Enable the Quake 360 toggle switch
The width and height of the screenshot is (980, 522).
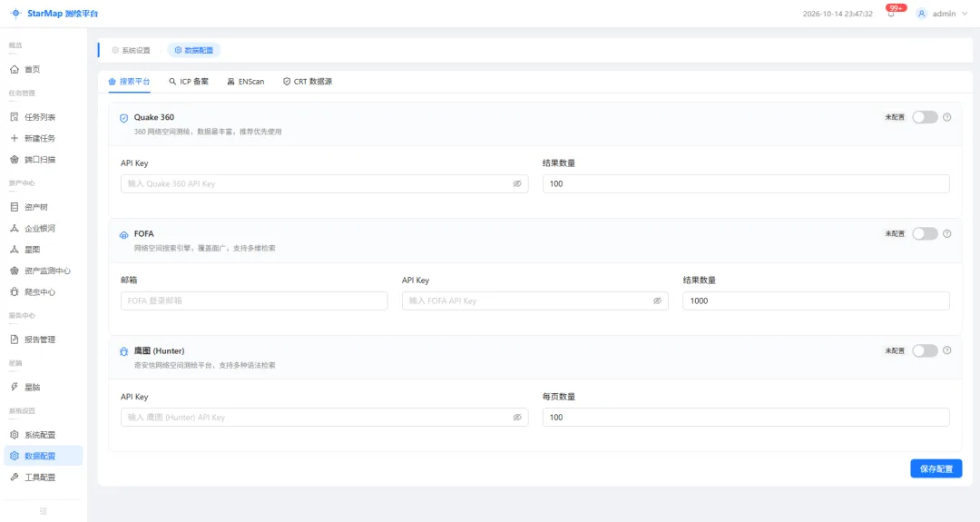925,117
